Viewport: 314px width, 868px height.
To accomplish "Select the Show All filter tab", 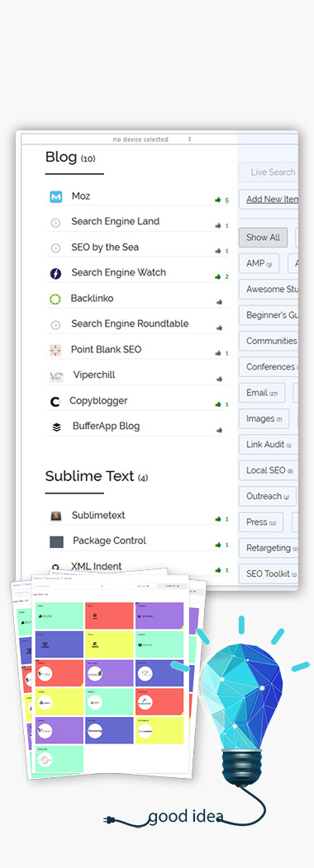I will pyautogui.click(x=263, y=238).
